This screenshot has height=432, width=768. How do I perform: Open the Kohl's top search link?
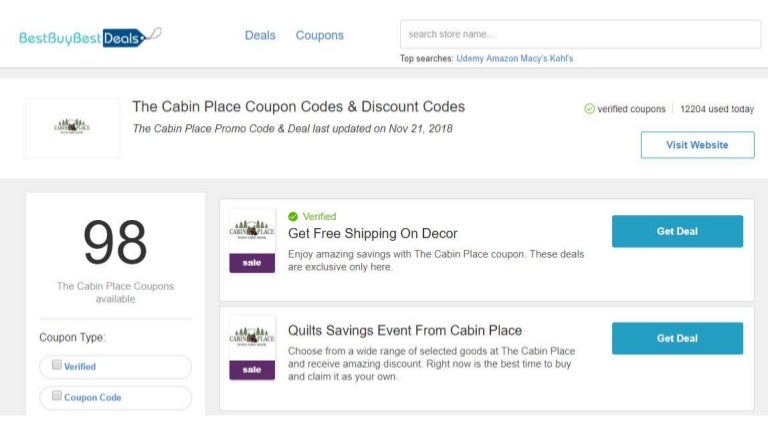point(563,59)
